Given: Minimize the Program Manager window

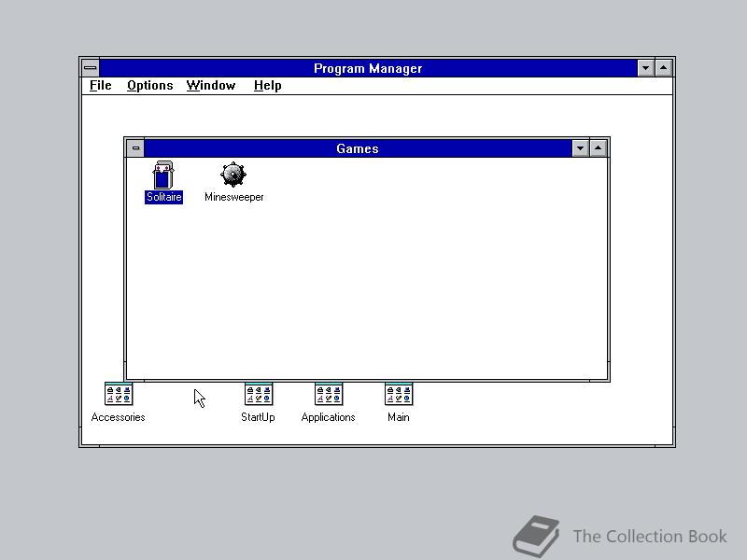Looking at the screenshot, I should (645, 68).
